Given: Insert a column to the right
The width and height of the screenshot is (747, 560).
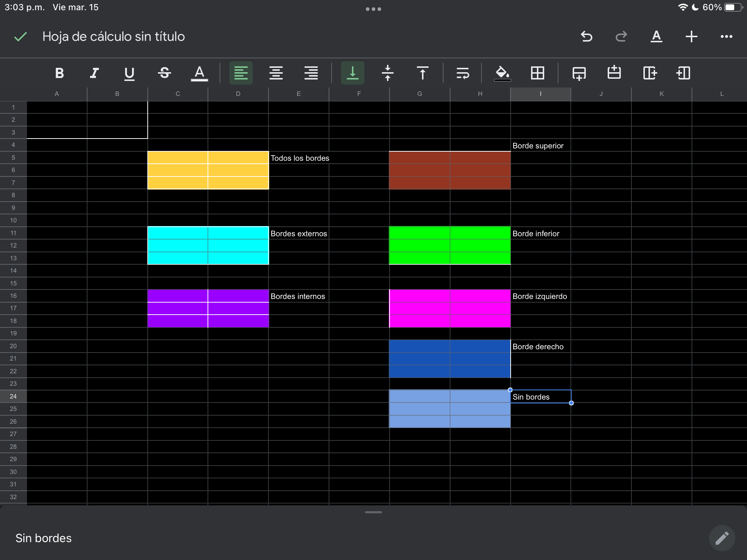Looking at the screenshot, I should pos(650,73).
